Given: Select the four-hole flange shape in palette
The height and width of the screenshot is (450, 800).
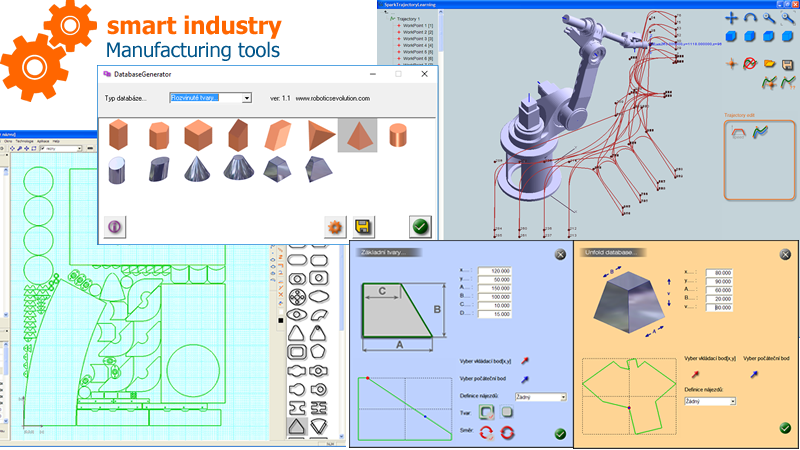Looking at the screenshot, I should [x=297, y=297].
